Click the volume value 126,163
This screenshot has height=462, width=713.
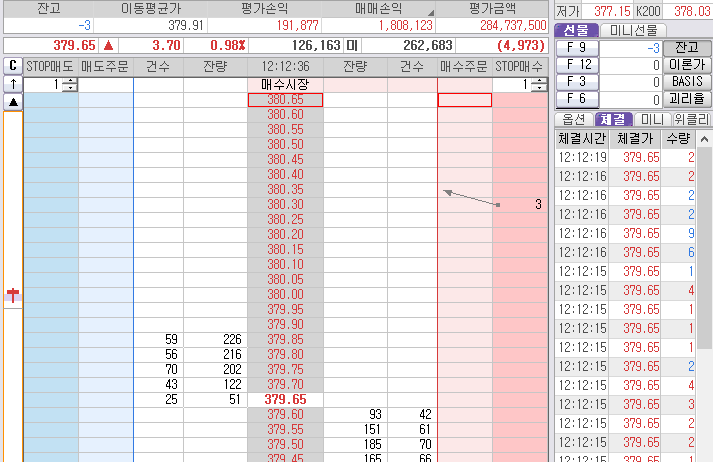[316, 45]
